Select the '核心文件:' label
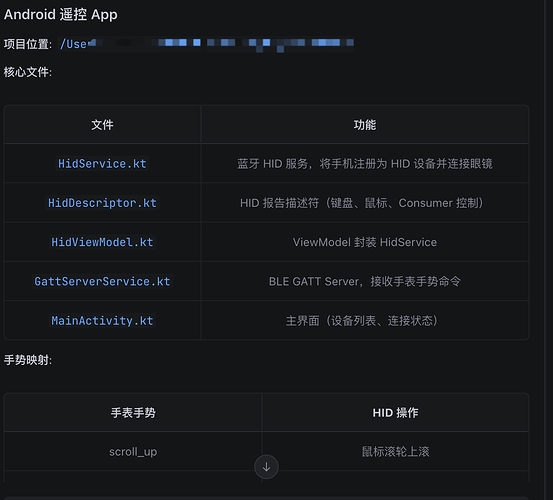The image size is (553, 500). pyautogui.click(x=28, y=72)
